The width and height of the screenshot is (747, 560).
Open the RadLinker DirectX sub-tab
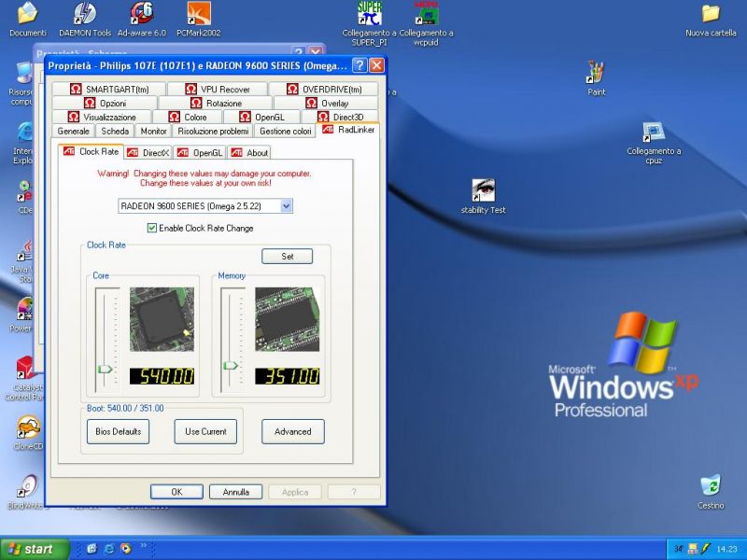click(x=148, y=153)
